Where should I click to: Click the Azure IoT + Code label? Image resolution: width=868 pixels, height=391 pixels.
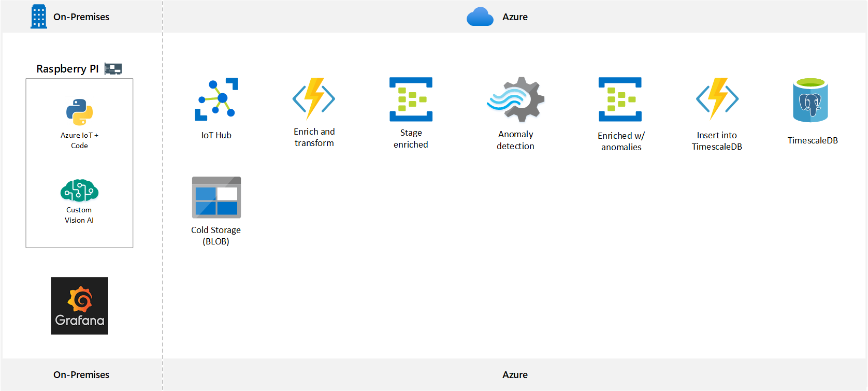[x=79, y=140]
